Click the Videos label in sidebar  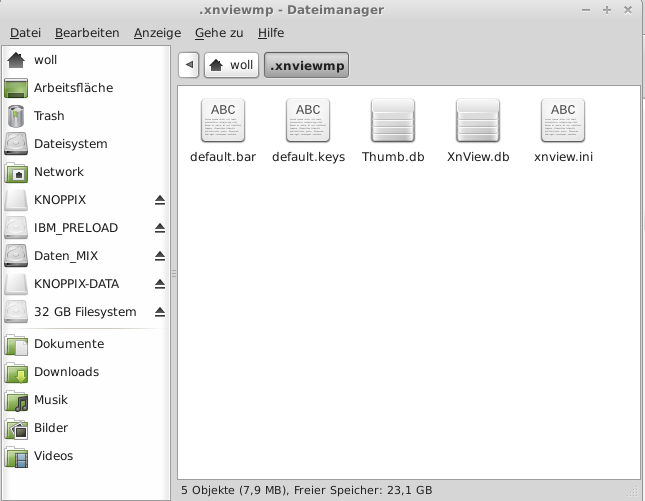(x=53, y=456)
